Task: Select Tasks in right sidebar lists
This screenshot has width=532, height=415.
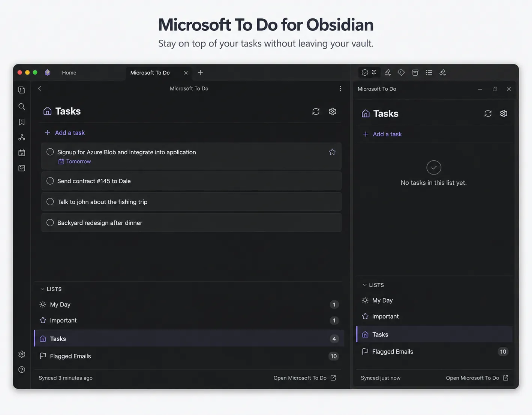Action: point(434,334)
